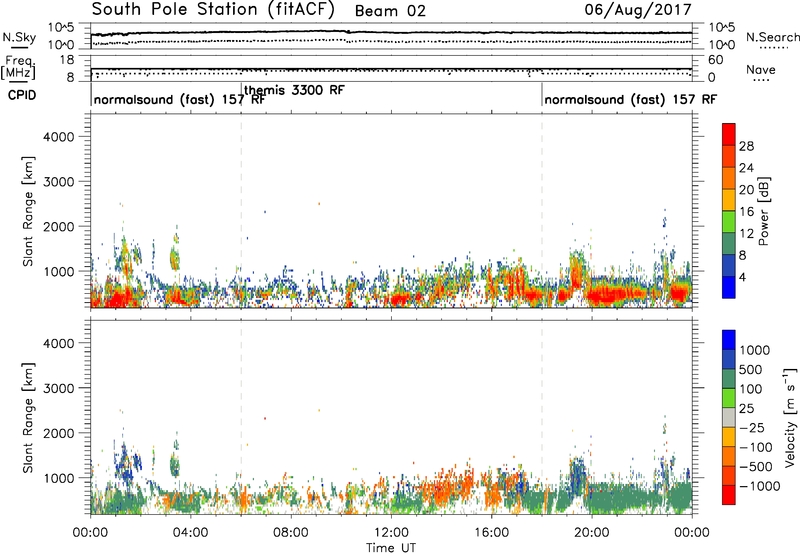The width and height of the screenshot is (800, 554).
Task: Click the '16' tick on the power colorbar
Action: click(x=746, y=212)
